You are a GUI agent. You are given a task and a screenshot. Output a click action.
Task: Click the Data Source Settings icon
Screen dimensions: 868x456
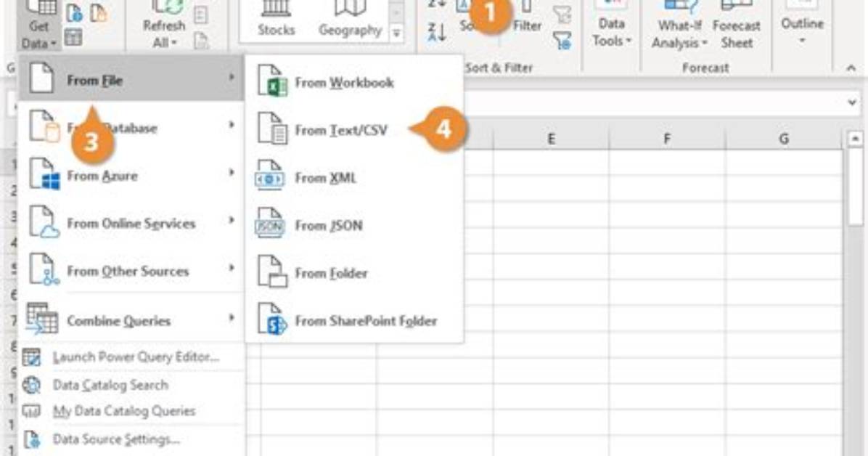click(31, 439)
